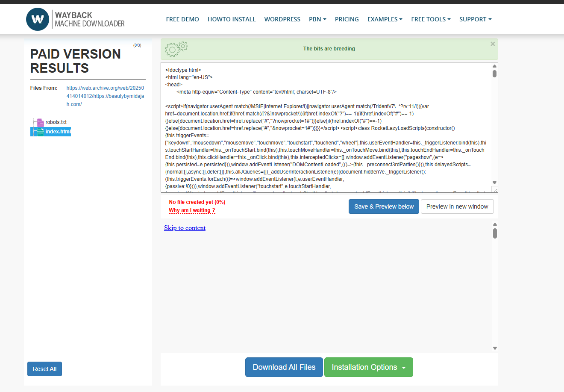This screenshot has width=564, height=392.
Task: Go to the Free Demo page
Action: tap(182, 19)
